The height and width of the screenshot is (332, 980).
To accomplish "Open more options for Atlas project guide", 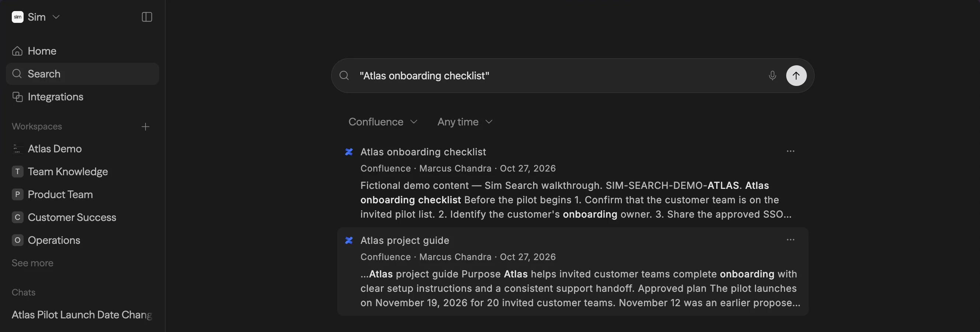I will (791, 240).
